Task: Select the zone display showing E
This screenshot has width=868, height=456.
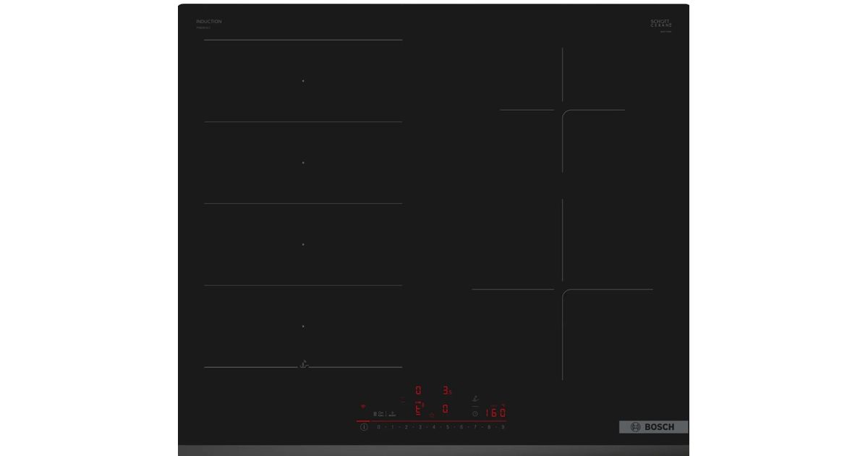Action: 418,410
